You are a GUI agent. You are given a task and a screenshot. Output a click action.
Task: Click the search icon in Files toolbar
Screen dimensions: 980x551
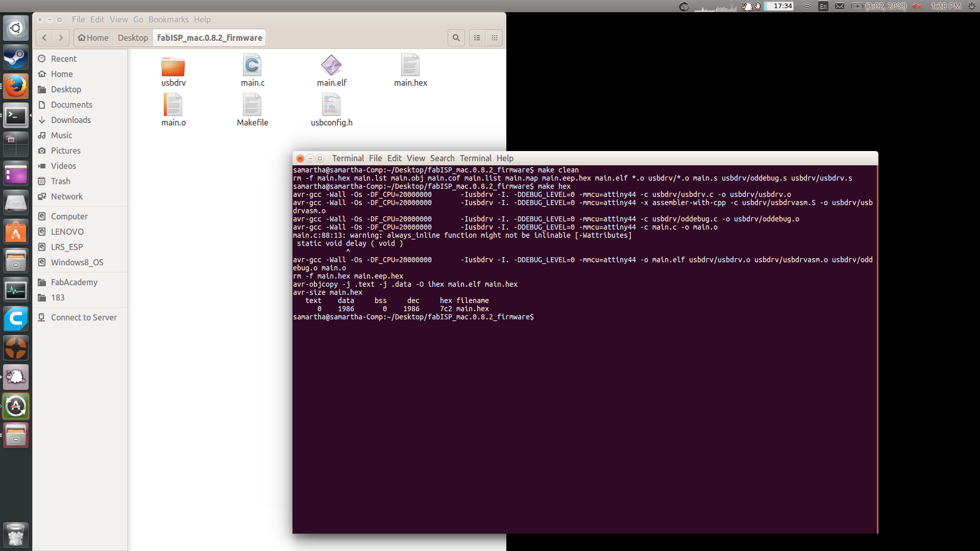click(456, 38)
